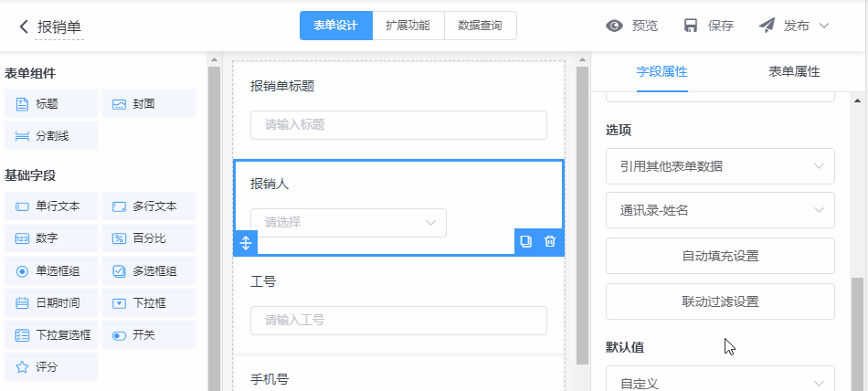
Task: Add the 多选框组 checkbox group component
Action: pyautogui.click(x=148, y=271)
